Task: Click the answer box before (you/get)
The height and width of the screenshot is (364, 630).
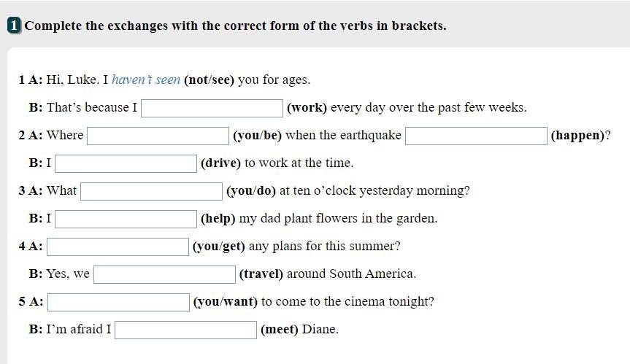Action: [118, 247]
